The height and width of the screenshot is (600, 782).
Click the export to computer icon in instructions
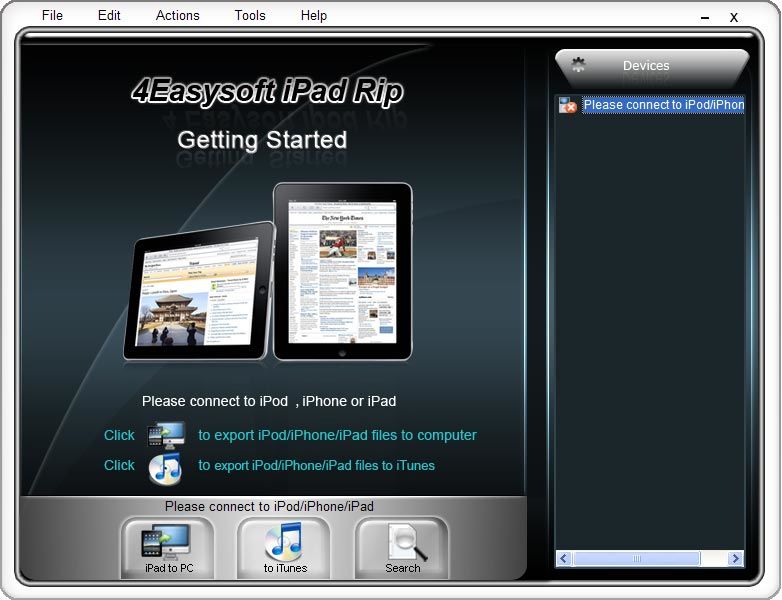click(x=167, y=435)
